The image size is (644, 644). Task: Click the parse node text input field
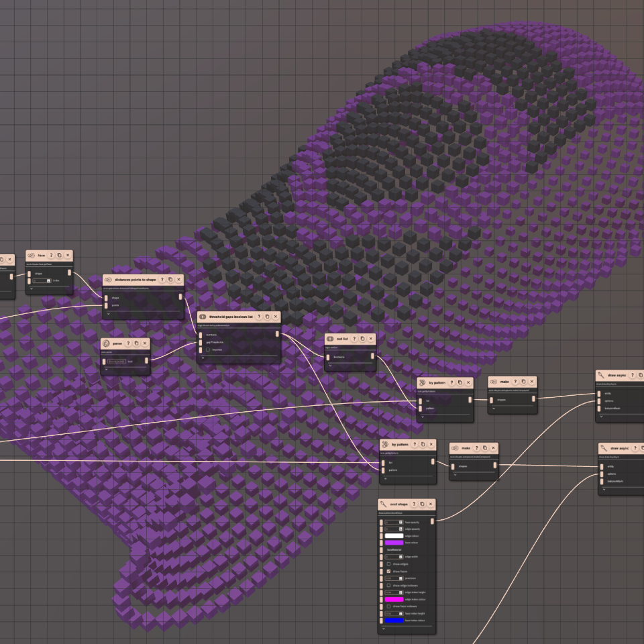pyautogui.click(x=117, y=362)
